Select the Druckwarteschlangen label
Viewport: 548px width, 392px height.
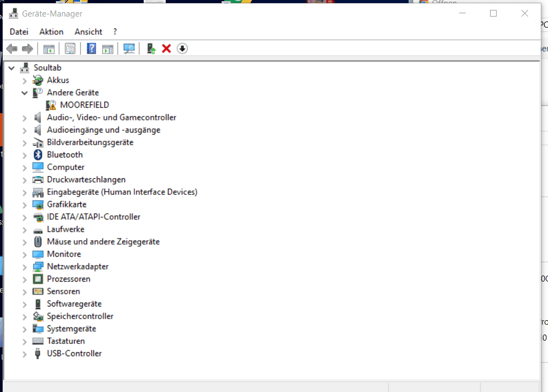pyautogui.click(x=86, y=179)
